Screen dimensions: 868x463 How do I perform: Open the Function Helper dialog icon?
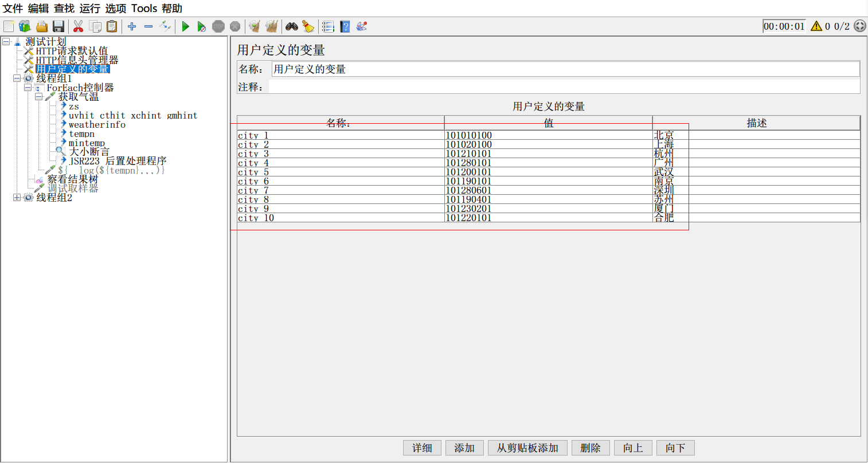[328, 26]
